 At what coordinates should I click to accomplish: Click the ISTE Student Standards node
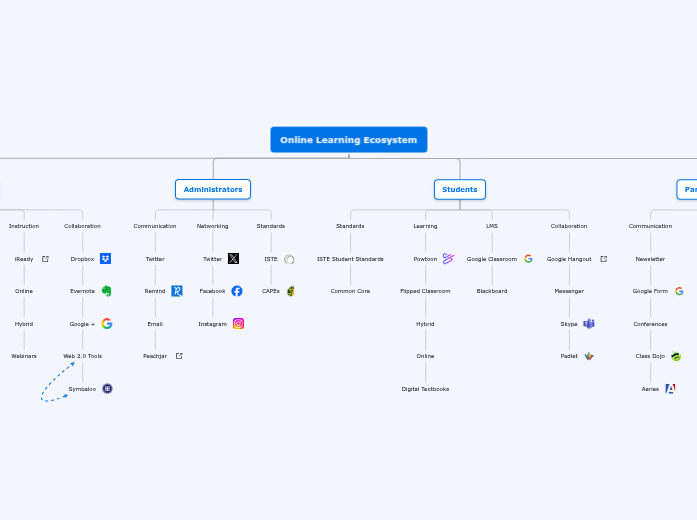click(350, 259)
